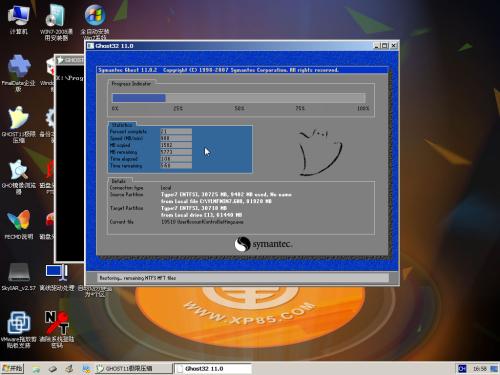Viewport: 500px width, 375px height.
Task: Click the Ghost progress indicator bar
Action: [239, 98]
